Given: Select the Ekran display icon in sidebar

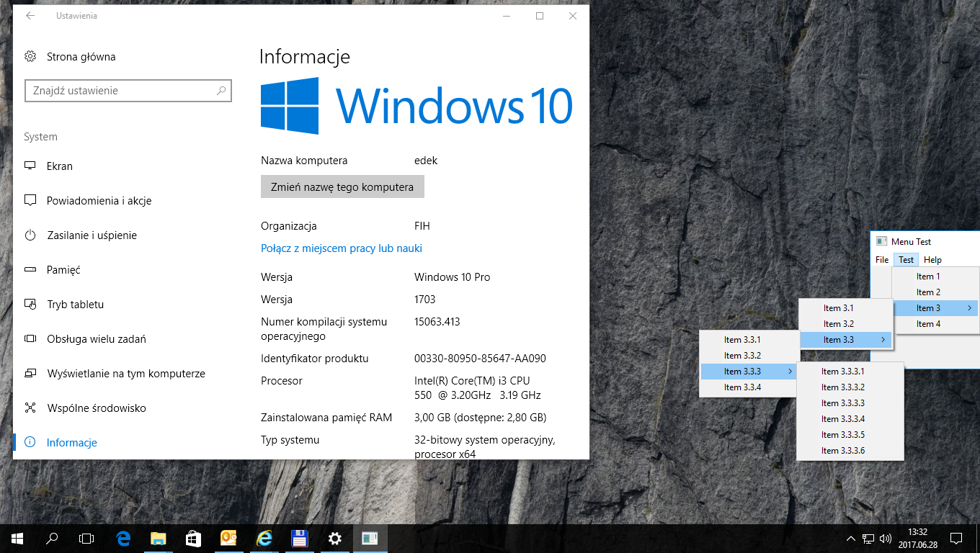Looking at the screenshot, I should point(30,166).
